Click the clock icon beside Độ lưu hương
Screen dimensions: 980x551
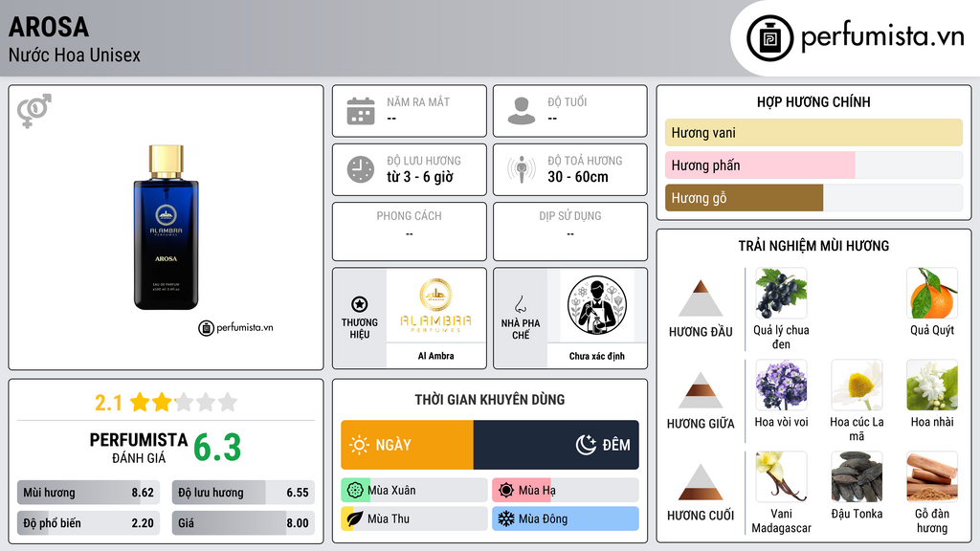pyautogui.click(x=361, y=169)
